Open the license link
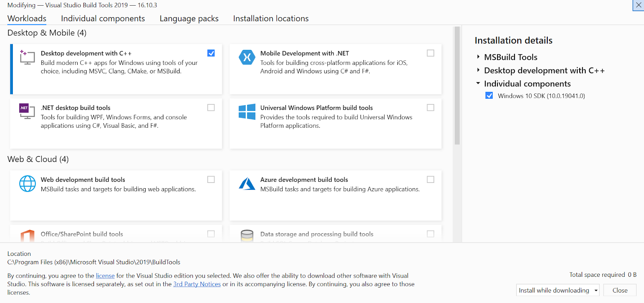 tap(105, 276)
